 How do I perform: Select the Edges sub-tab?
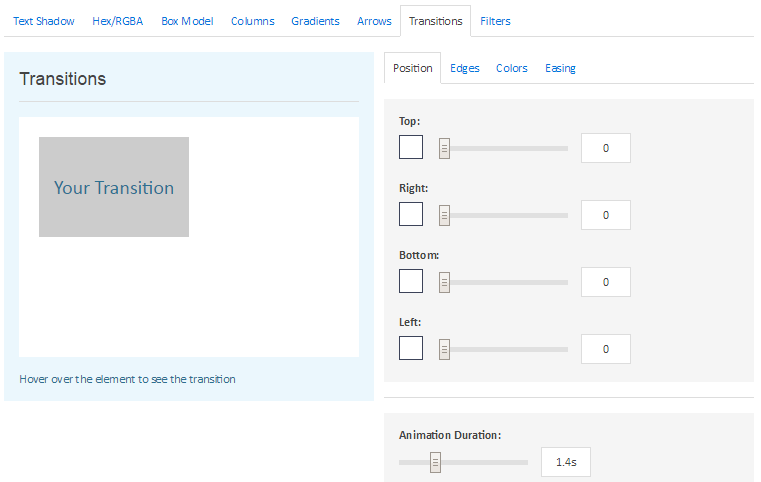point(464,68)
